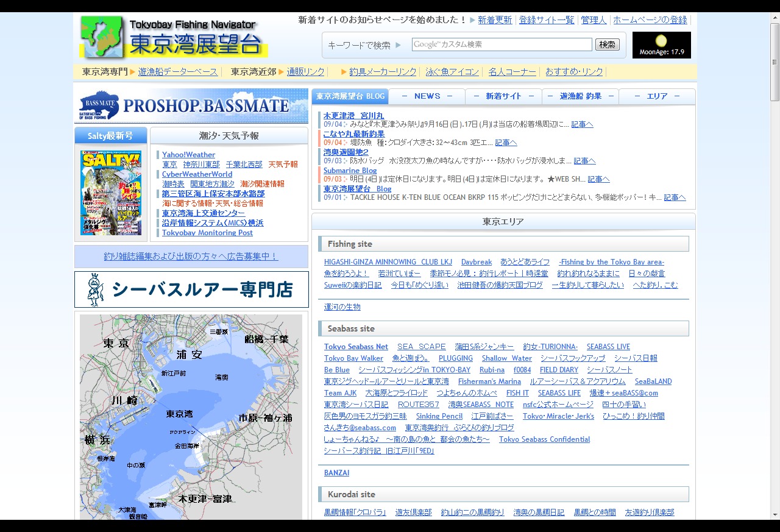The image size is (780, 532).
Task: Open the Tokyo Seabass Net link
Action: [356, 347]
